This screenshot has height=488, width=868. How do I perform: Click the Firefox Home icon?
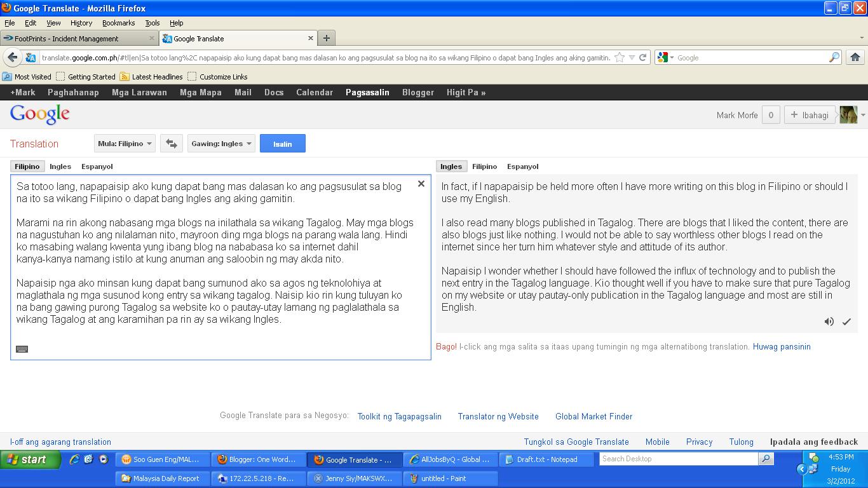855,57
